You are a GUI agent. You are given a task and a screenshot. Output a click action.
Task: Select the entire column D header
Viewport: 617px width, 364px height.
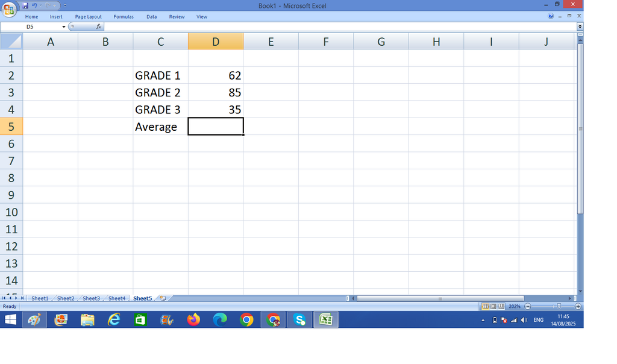click(216, 42)
